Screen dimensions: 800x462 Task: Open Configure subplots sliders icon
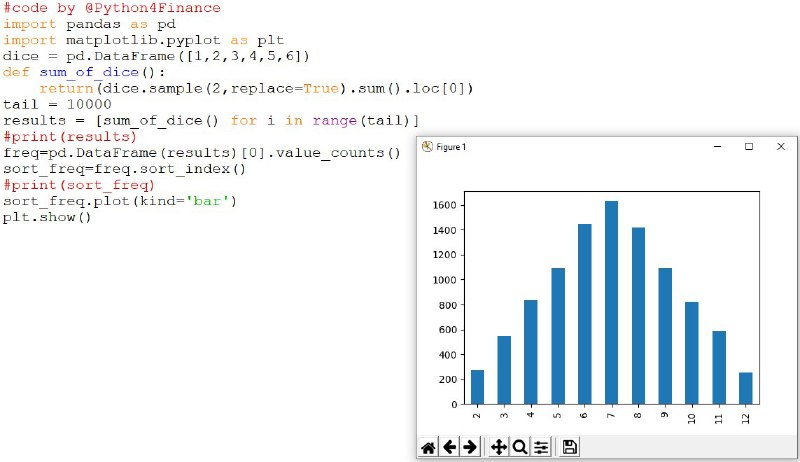click(x=541, y=447)
